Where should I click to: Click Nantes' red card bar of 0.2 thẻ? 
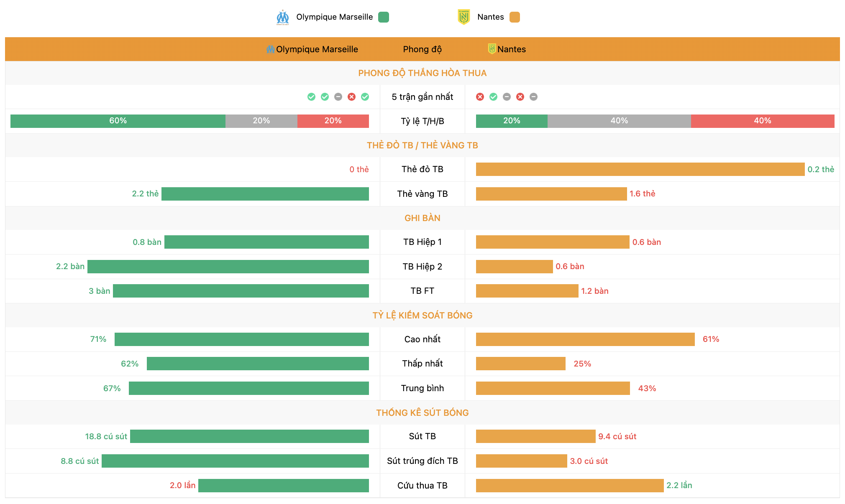640,169
